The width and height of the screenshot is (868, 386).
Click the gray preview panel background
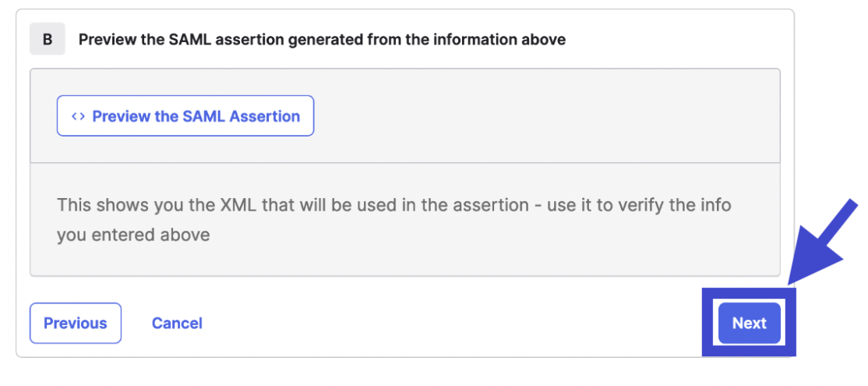tap(545, 116)
